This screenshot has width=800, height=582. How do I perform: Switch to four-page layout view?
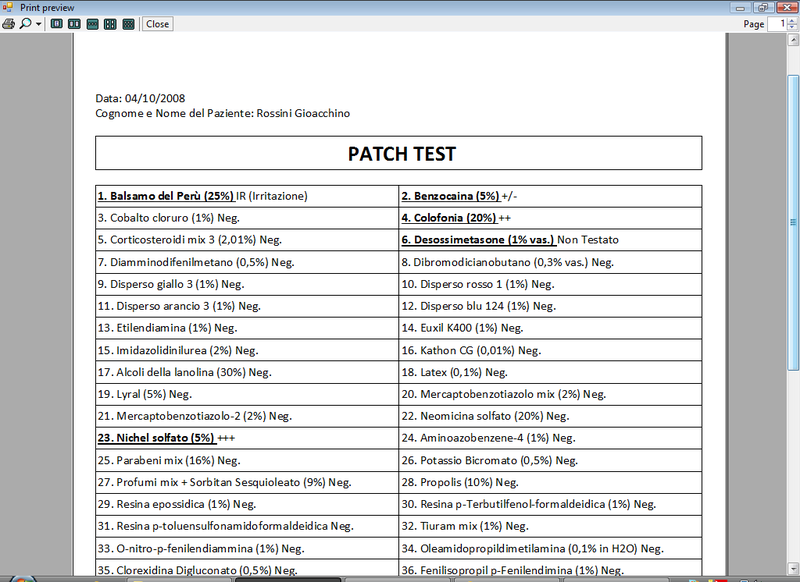[110, 24]
